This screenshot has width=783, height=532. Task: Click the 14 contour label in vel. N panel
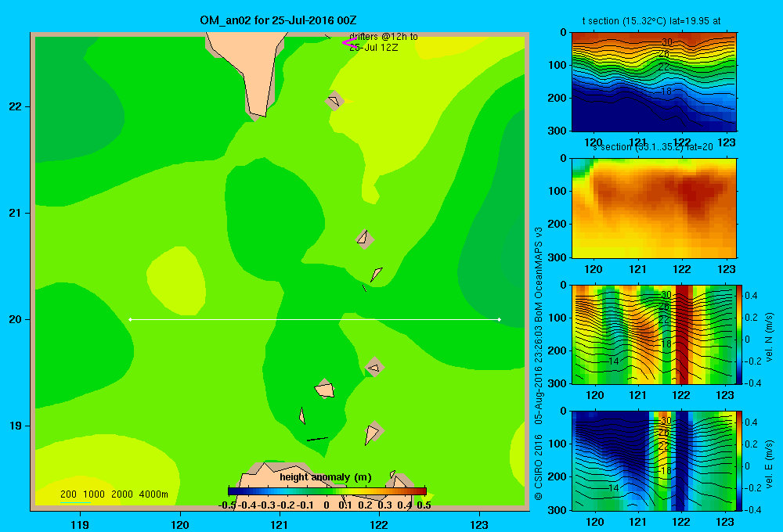pyautogui.click(x=614, y=361)
